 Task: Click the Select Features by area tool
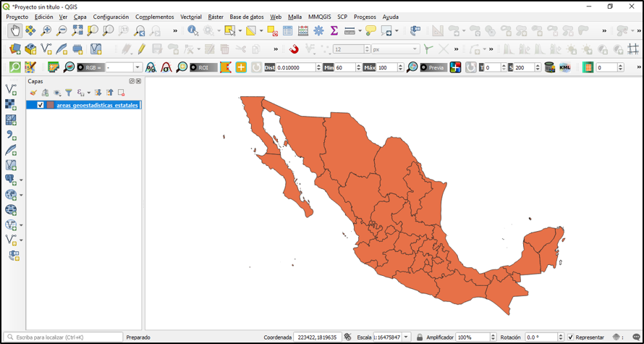coord(230,30)
